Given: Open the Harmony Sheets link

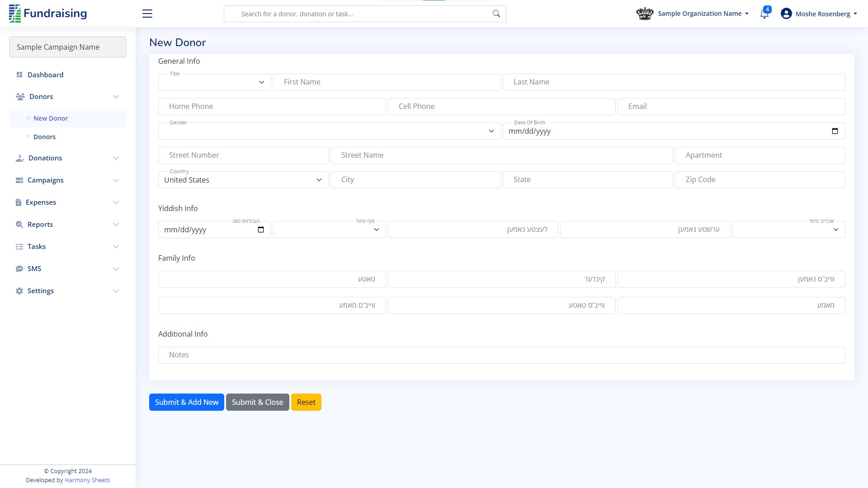Looking at the screenshot, I should coord(87,480).
